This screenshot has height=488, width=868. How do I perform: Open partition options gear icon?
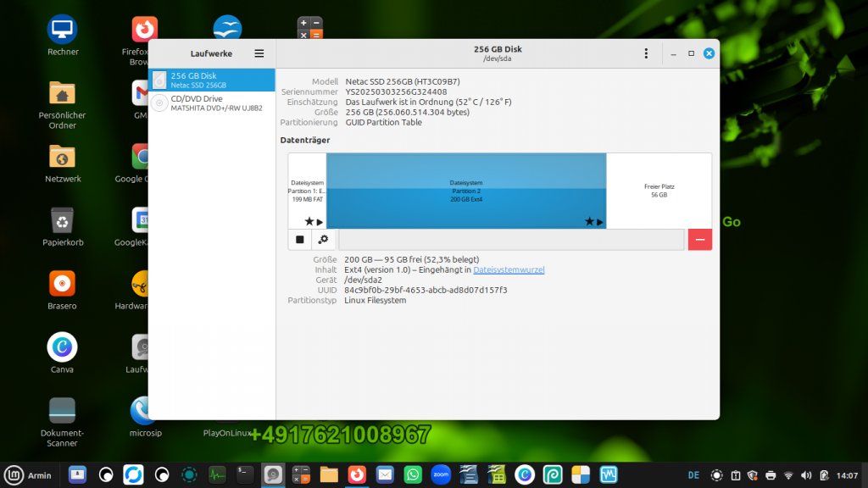pyautogui.click(x=323, y=240)
